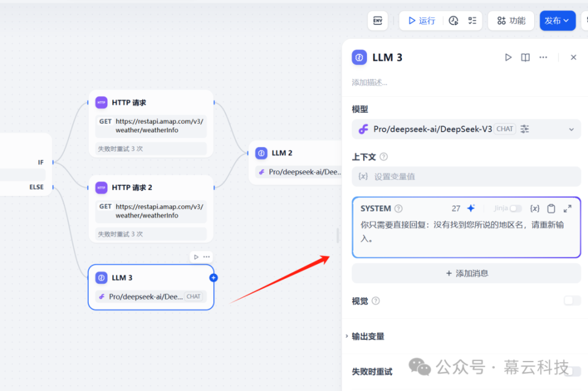Viewport: 588px width, 391px height.
Task: Click inside the SYSTEM prompt text
Action: click(462, 232)
